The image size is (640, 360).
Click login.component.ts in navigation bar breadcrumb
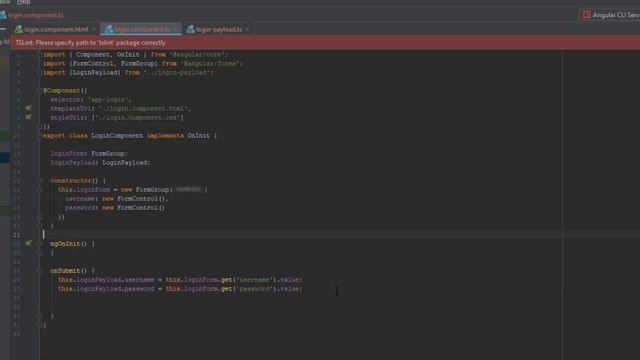click(36, 16)
